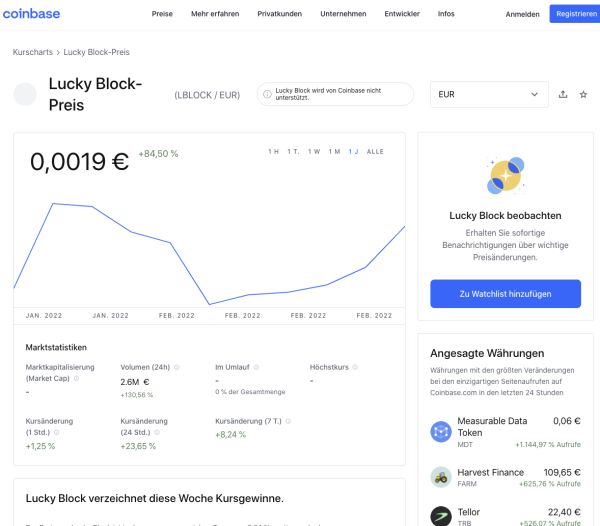Image resolution: width=600 pixels, height=526 pixels.
Task: Click the +23,65 % daily change
Action: 138,446
